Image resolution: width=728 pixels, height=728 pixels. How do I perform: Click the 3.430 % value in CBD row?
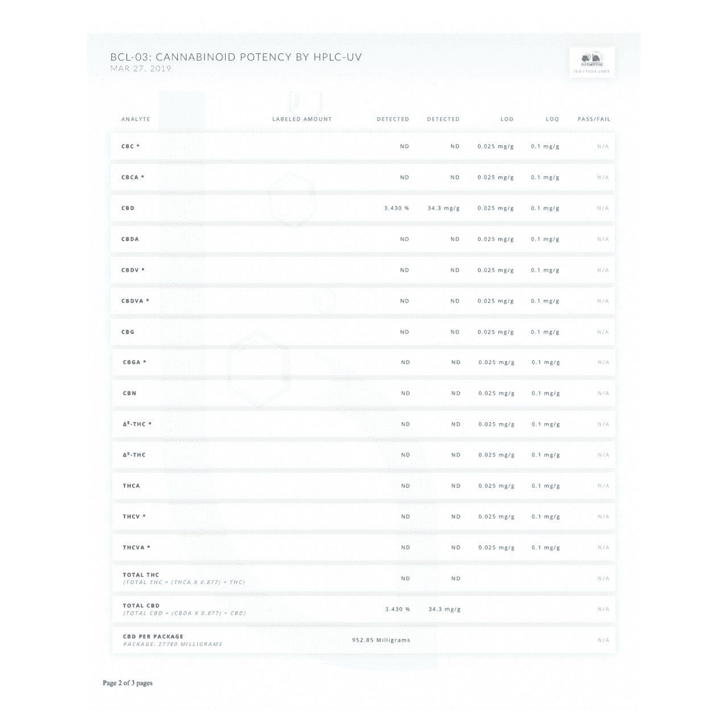397,208
